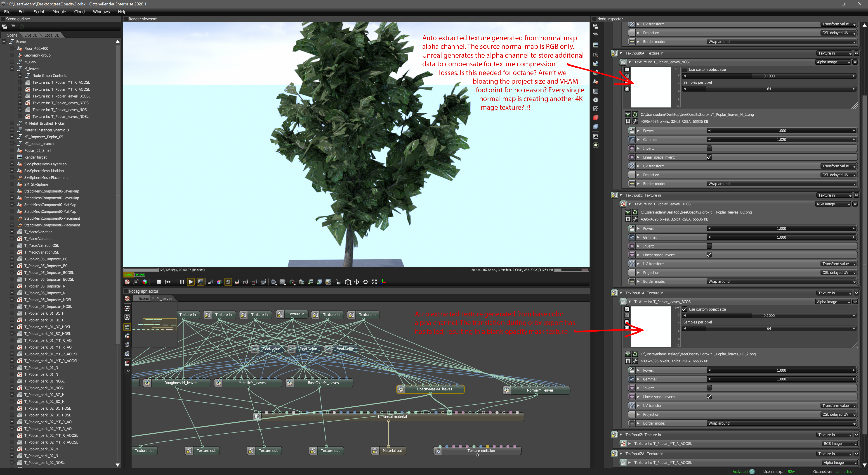868x475 pixels.
Task: Pause the render
Action: click(182, 282)
